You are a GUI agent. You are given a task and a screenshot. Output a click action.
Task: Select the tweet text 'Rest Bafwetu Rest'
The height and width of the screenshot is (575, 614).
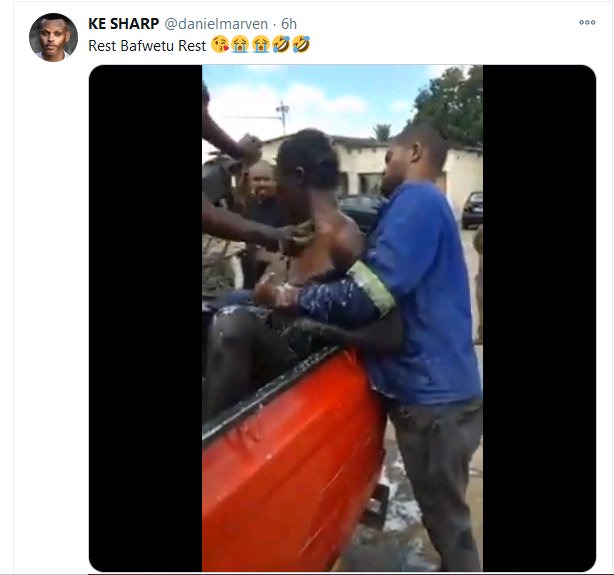(147, 46)
